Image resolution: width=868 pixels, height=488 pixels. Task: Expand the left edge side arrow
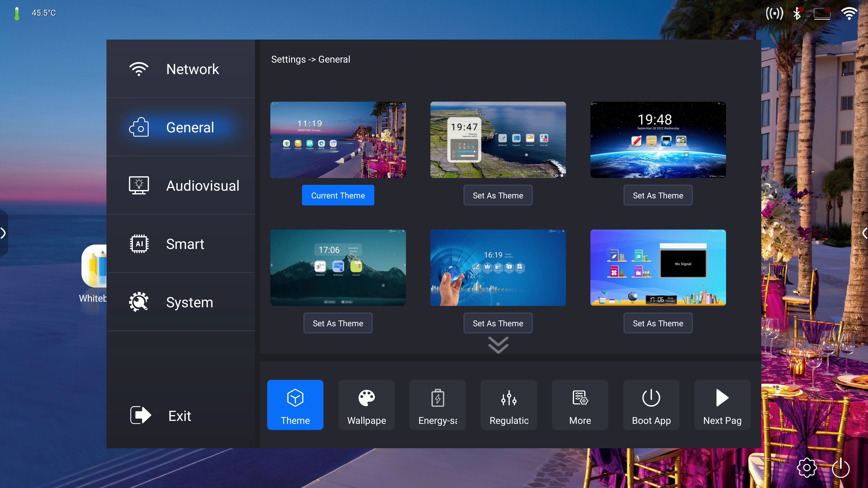3,233
